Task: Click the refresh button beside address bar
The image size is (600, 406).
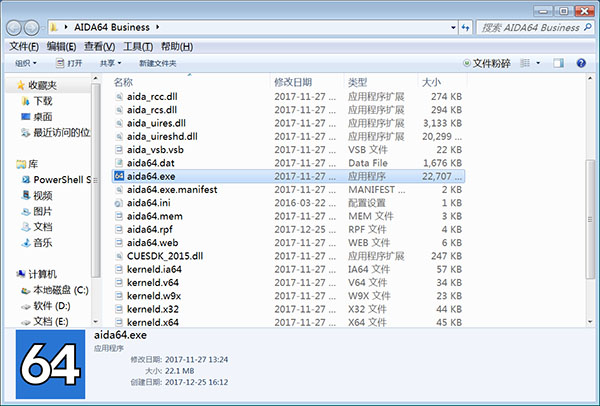Action: pos(465,28)
